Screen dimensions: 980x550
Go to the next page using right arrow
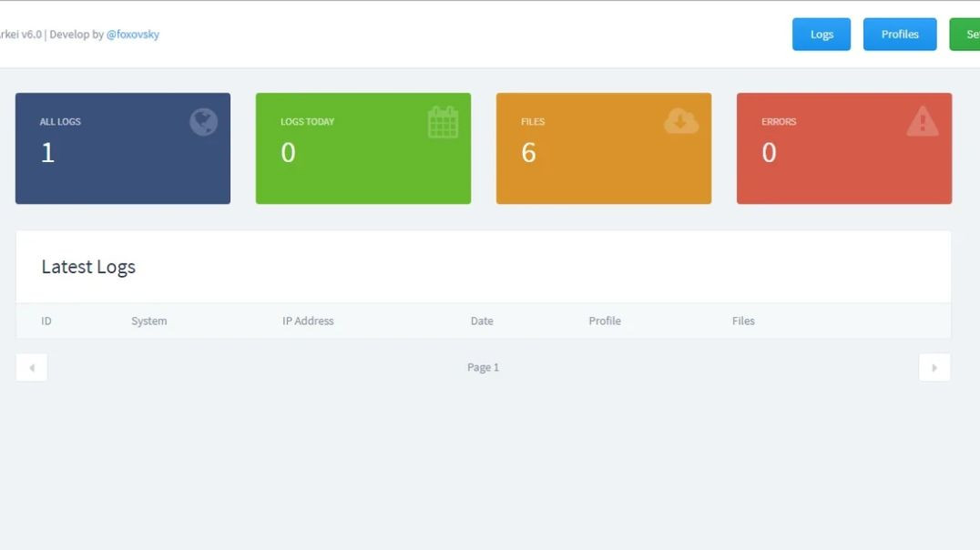tap(934, 368)
